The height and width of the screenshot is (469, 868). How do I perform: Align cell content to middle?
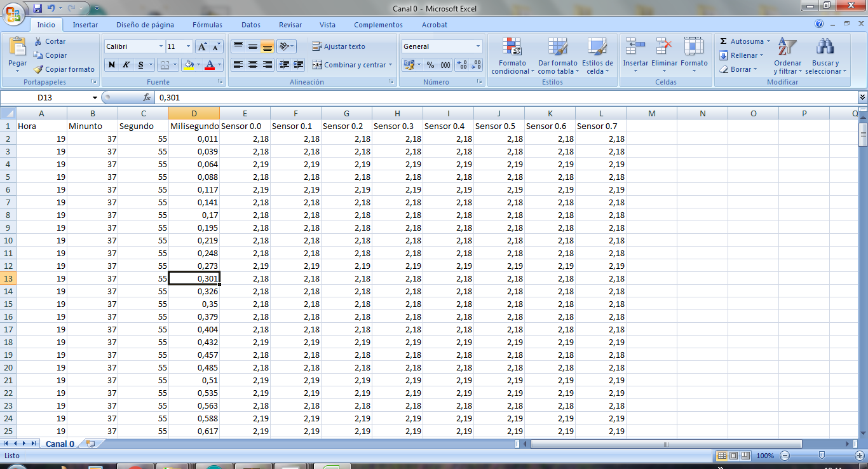pyautogui.click(x=252, y=46)
